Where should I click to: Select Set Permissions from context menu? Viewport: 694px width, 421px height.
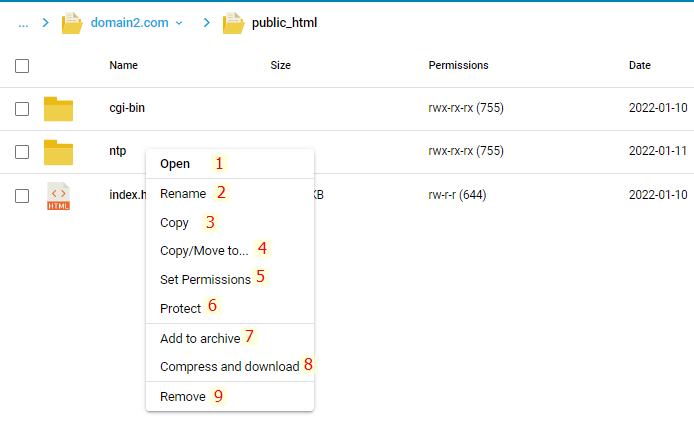click(x=205, y=279)
